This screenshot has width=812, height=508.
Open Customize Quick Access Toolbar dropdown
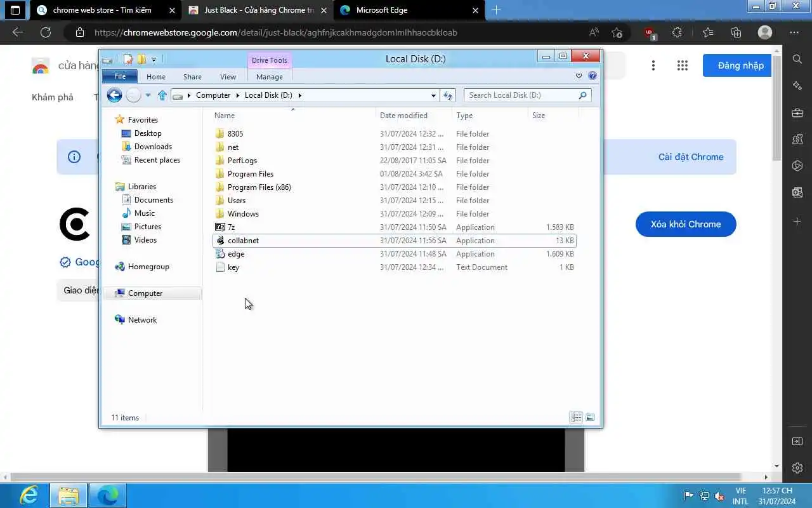pyautogui.click(x=154, y=60)
